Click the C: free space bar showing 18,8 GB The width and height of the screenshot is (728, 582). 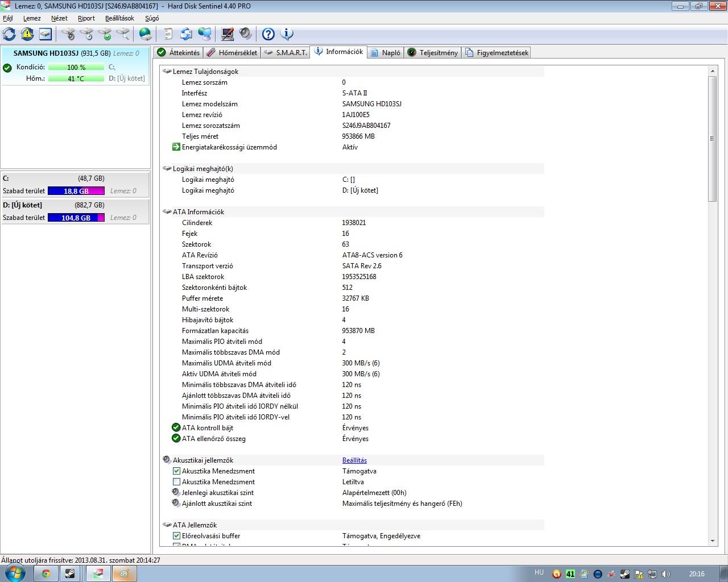coord(76,191)
